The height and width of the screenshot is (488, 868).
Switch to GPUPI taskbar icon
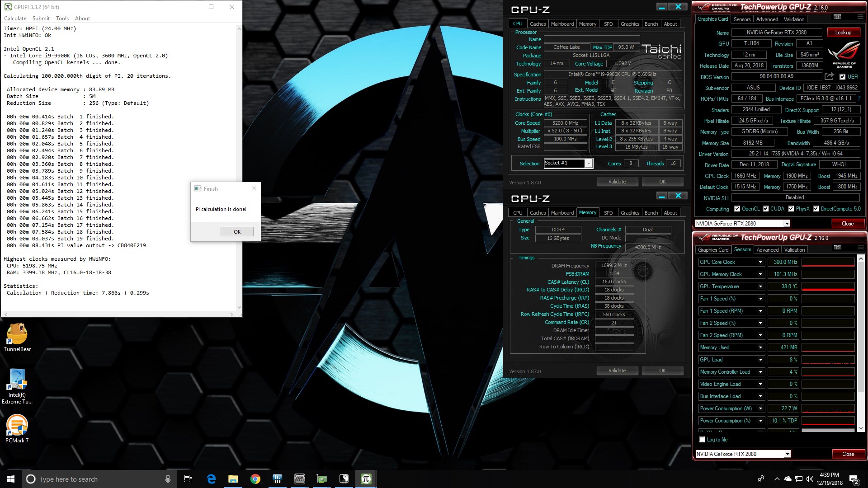pyautogui.click(x=366, y=479)
